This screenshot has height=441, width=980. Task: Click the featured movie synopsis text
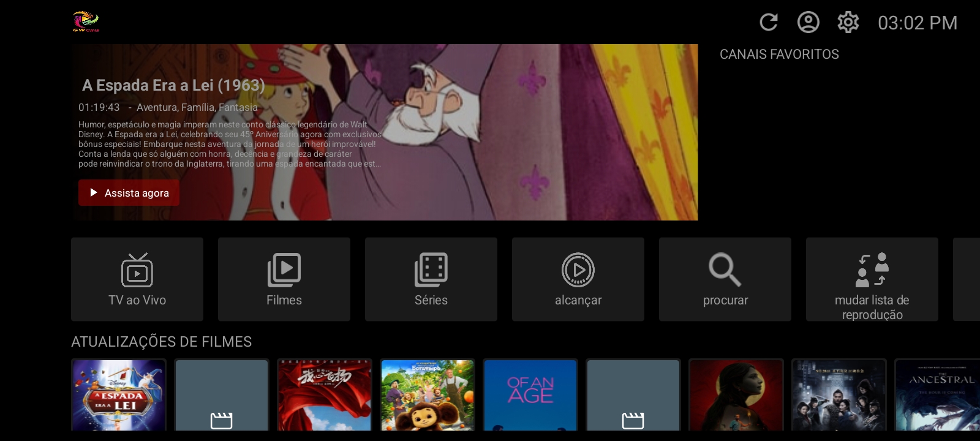pyautogui.click(x=230, y=144)
